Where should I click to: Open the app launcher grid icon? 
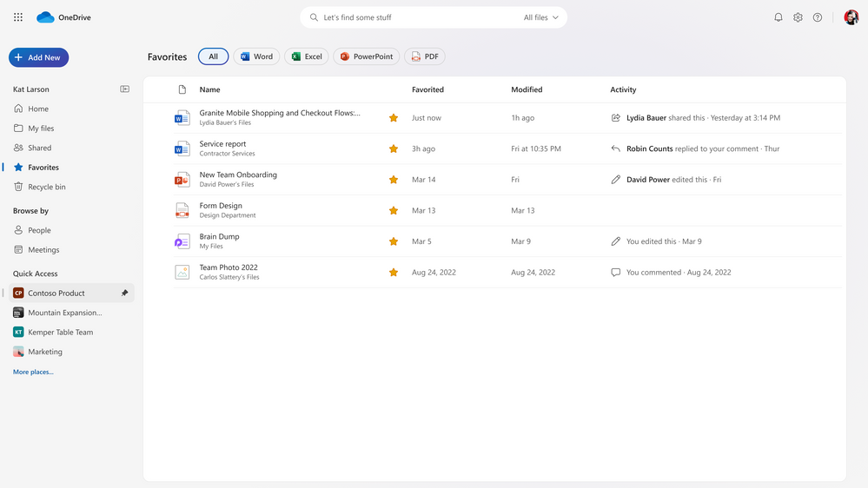18,17
